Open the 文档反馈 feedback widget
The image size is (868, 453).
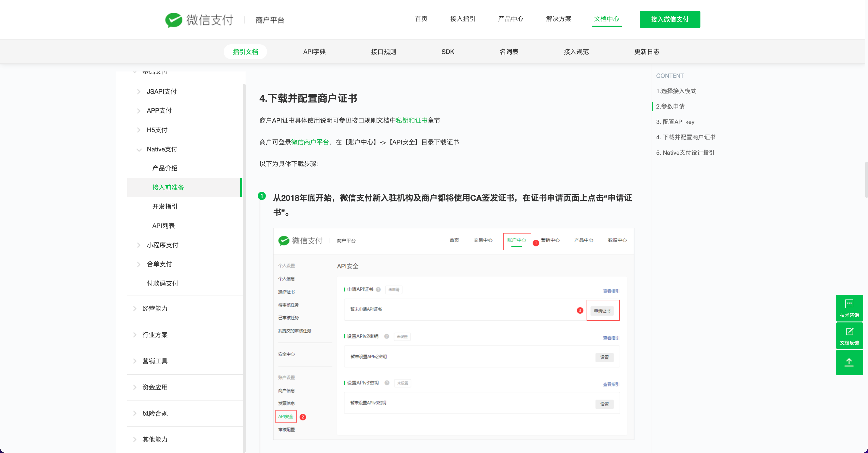[x=849, y=336]
